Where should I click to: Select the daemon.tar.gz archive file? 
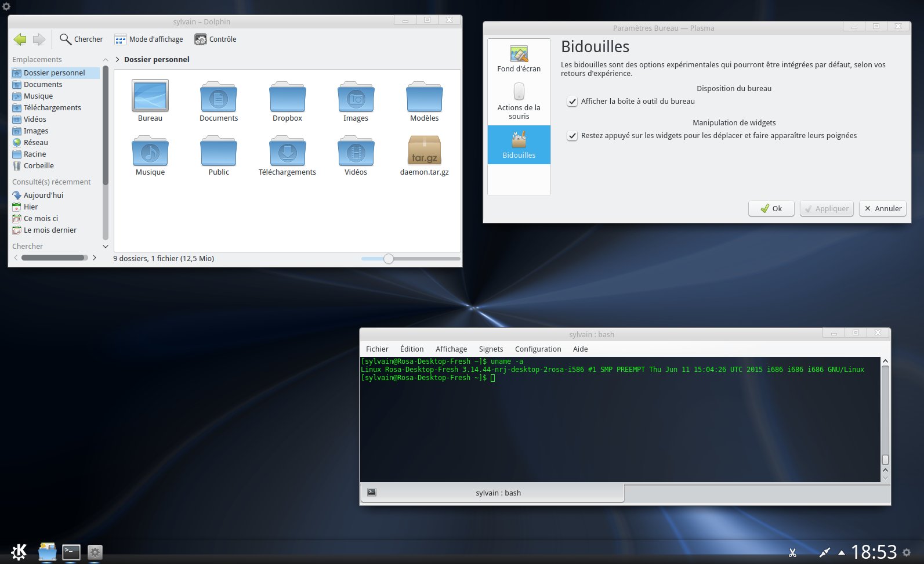point(424,152)
